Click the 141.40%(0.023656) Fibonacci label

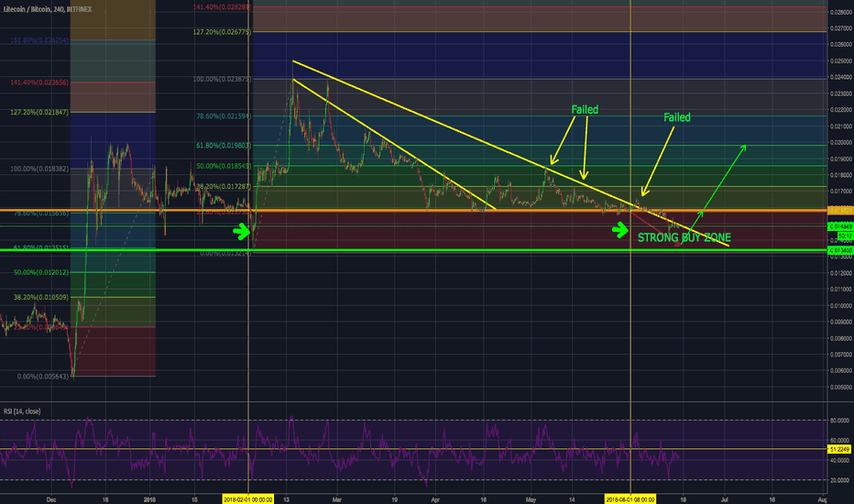click(x=39, y=82)
